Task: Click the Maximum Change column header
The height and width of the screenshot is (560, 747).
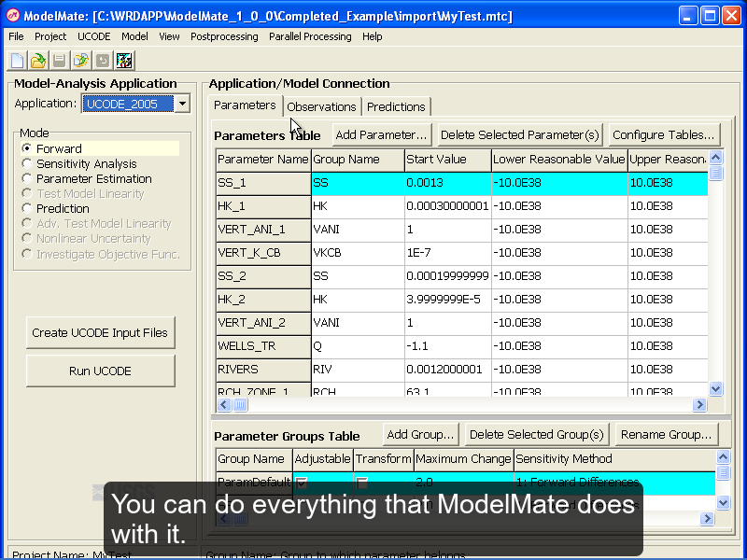Action: pyautogui.click(x=463, y=459)
